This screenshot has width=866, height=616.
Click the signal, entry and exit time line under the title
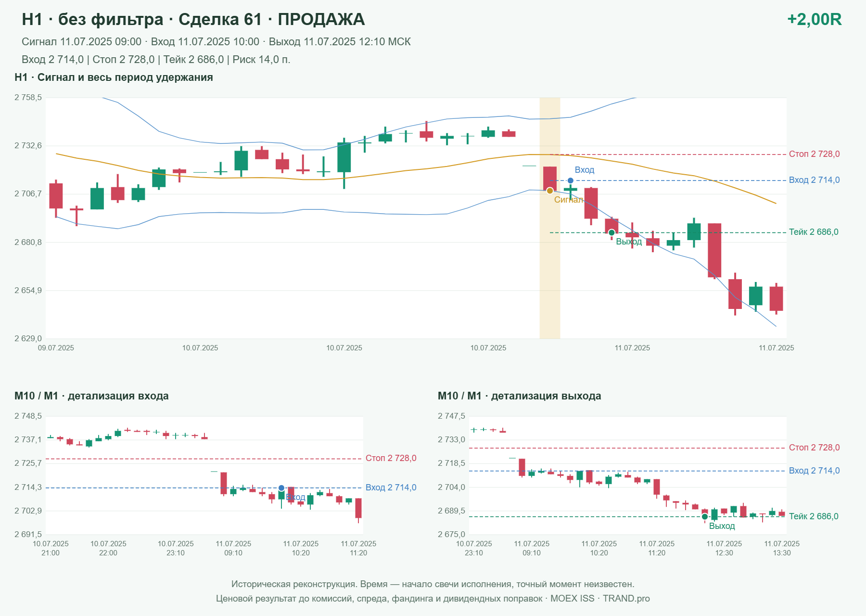[x=216, y=42]
